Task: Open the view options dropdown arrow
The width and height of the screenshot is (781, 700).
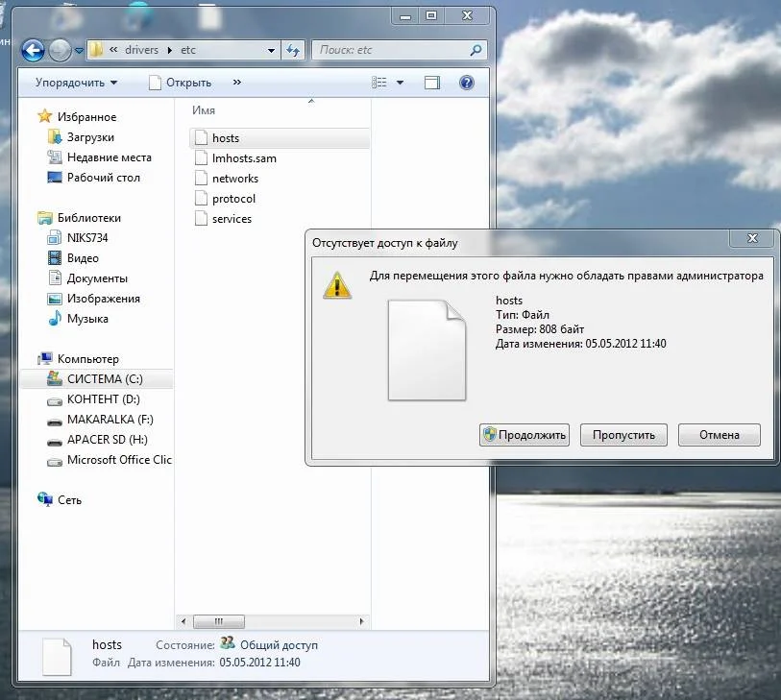Action: (401, 83)
